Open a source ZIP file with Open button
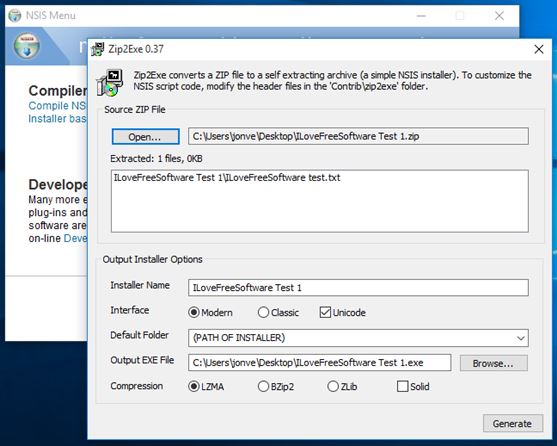This screenshot has width=557, height=446. (145, 137)
